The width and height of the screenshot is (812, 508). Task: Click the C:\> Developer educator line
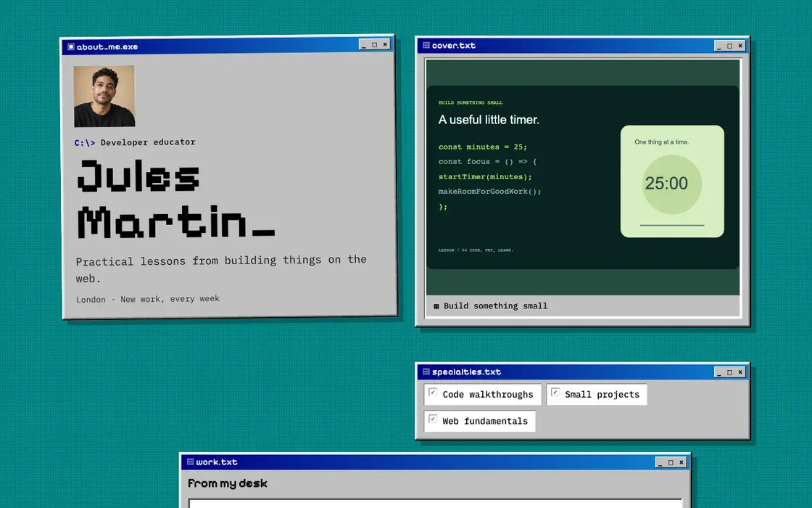tap(135, 142)
